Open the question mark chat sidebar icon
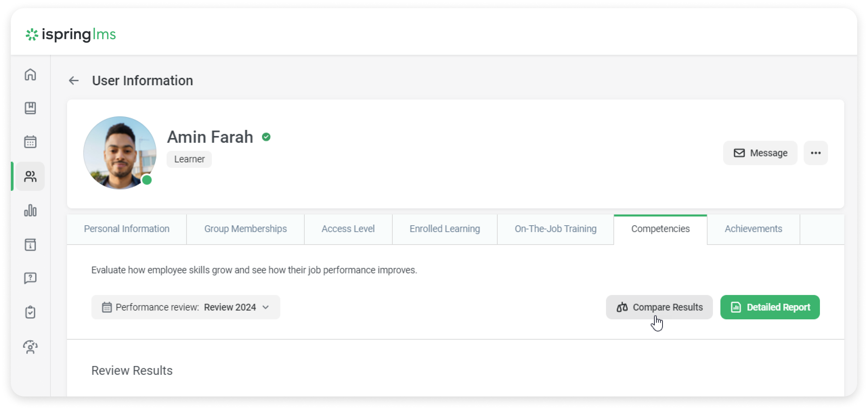 (30, 278)
